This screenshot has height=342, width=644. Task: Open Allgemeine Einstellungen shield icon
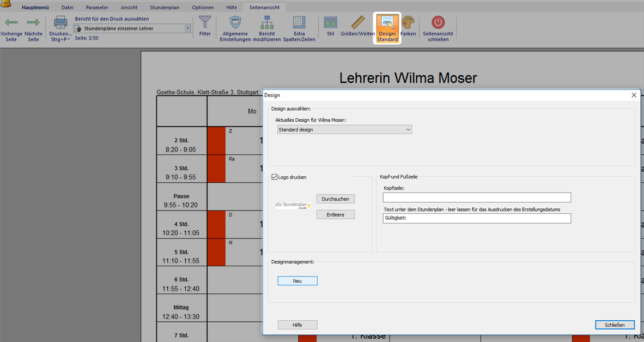tap(235, 23)
